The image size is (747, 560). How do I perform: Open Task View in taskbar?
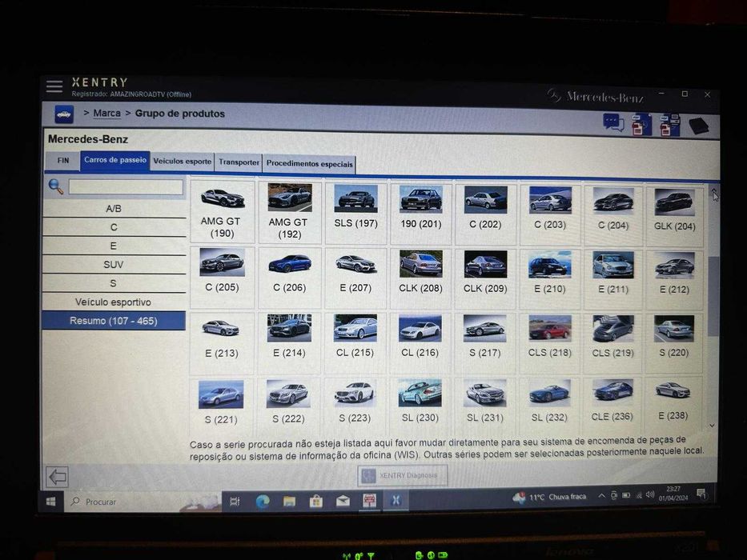click(x=235, y=501)
